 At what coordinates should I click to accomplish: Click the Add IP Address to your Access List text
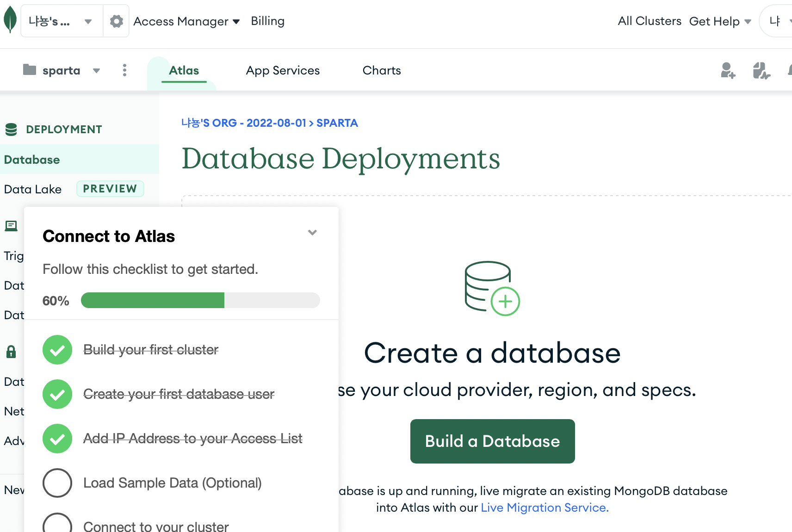click(193, 439)
